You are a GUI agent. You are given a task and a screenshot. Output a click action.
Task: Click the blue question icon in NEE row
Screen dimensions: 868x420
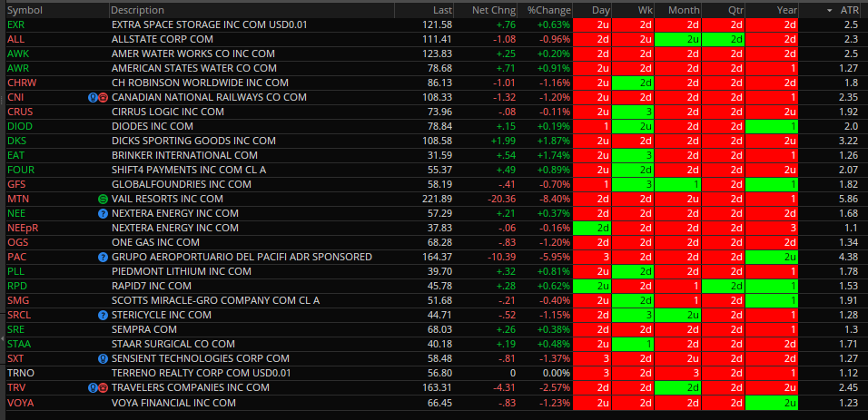103,213
